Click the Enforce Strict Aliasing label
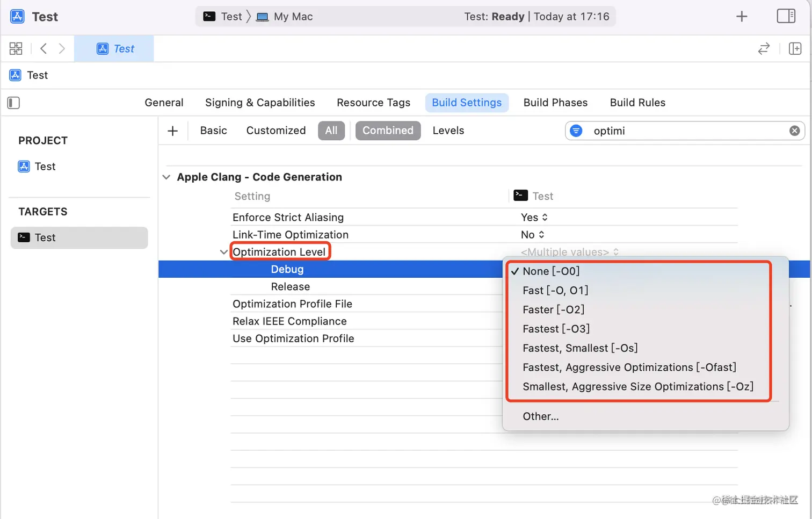Image resolution: width=812 pixels, height=519 pixels. point(288,218)
